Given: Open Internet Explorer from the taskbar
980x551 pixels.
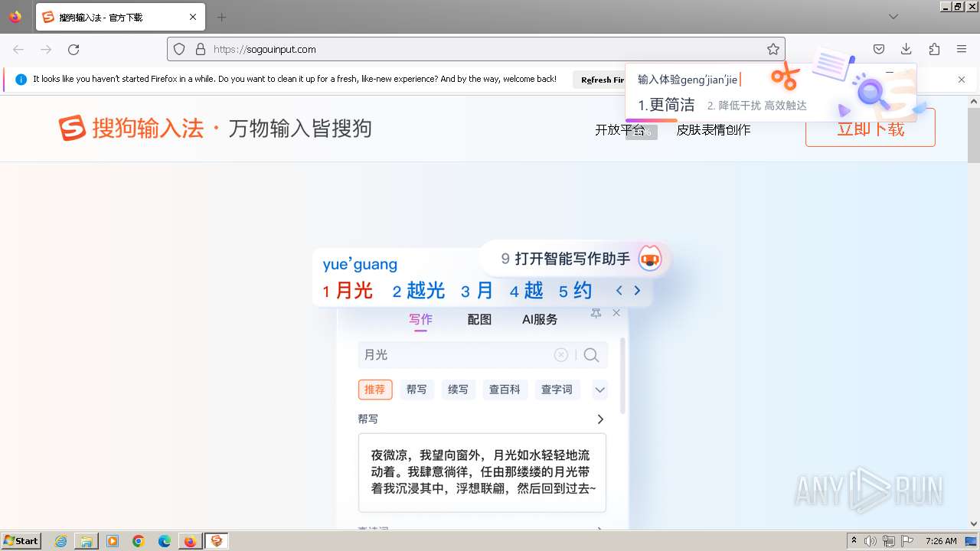Looking at the screenshot, I should (x=60, y=541).
